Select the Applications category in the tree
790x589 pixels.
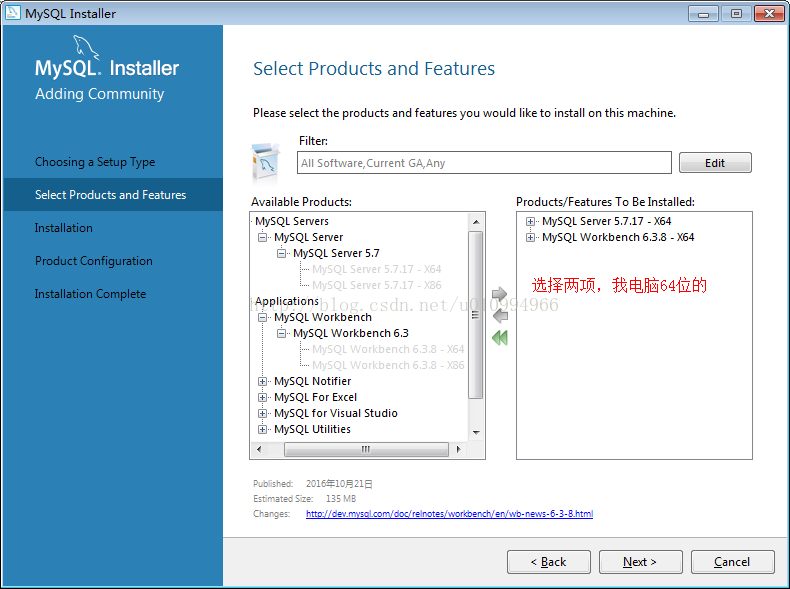[287, 301]
